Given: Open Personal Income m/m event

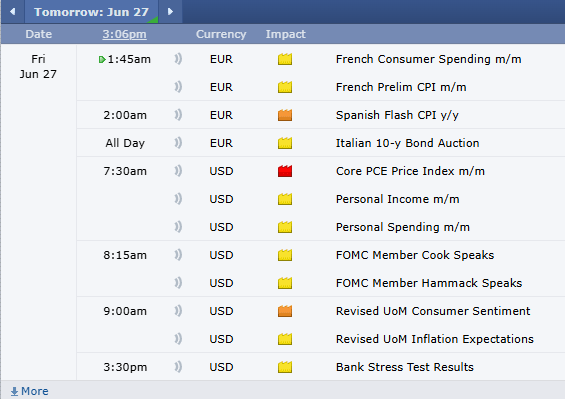Looking at the screenshot, I should tap(397, 199).
